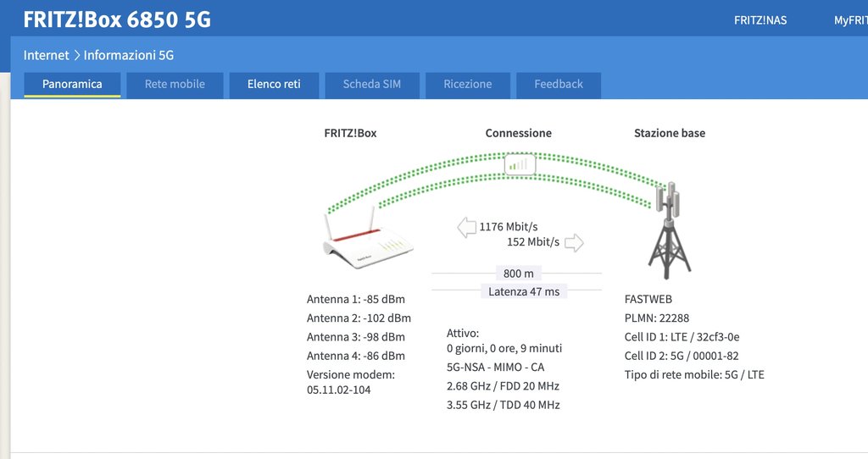The height and width of the screenshot is (459, 868).
Task: Select modem version 05.11.02-104
Action: (339, 390)
